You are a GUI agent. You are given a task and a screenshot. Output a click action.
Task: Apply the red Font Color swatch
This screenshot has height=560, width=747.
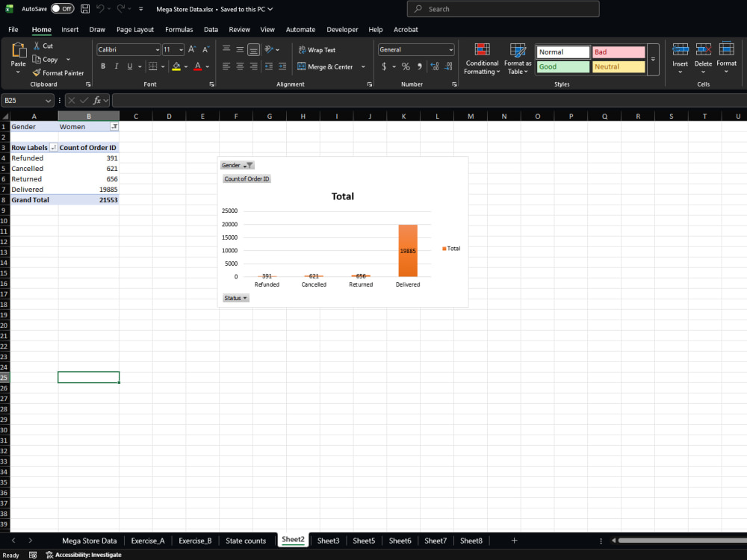pyautogui.click(x=198, y=66)
